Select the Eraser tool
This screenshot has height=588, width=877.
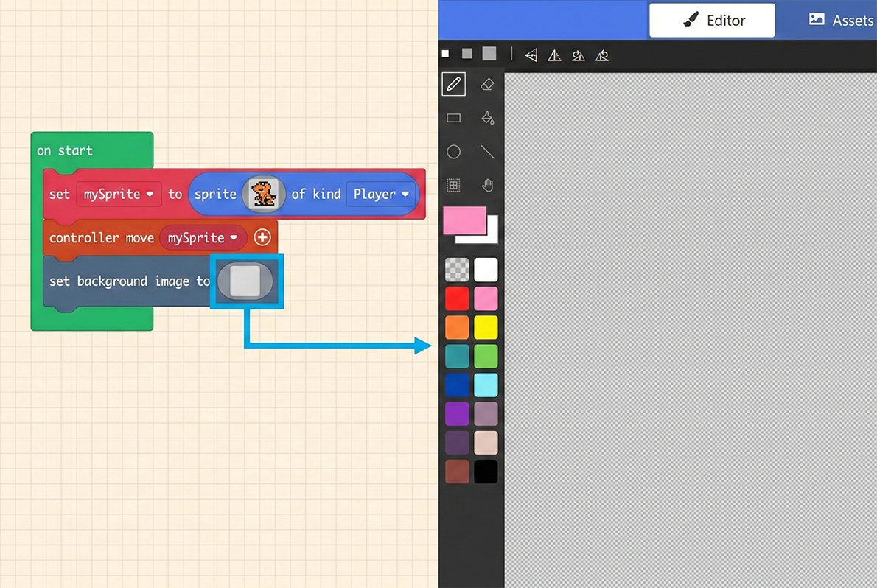486,85
